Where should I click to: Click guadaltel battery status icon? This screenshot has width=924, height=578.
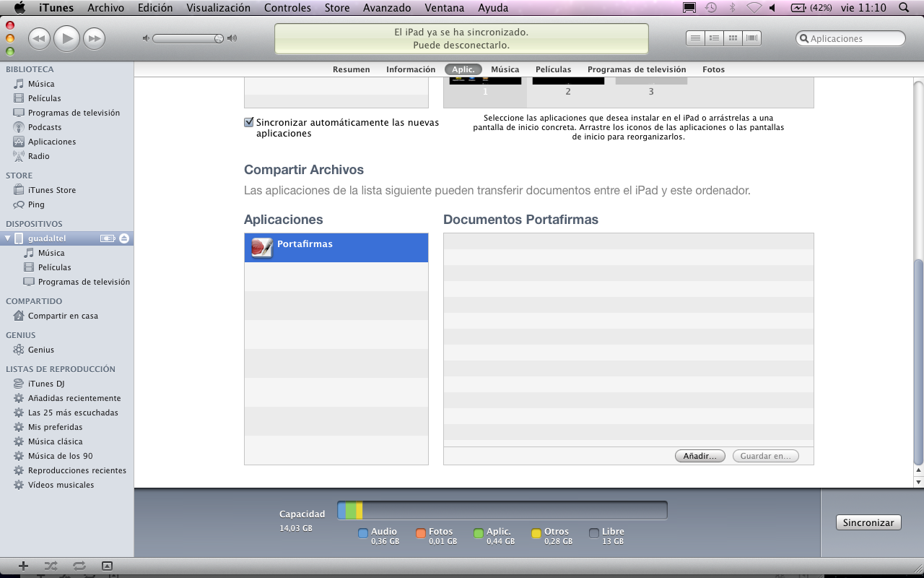tap(108, 238)
